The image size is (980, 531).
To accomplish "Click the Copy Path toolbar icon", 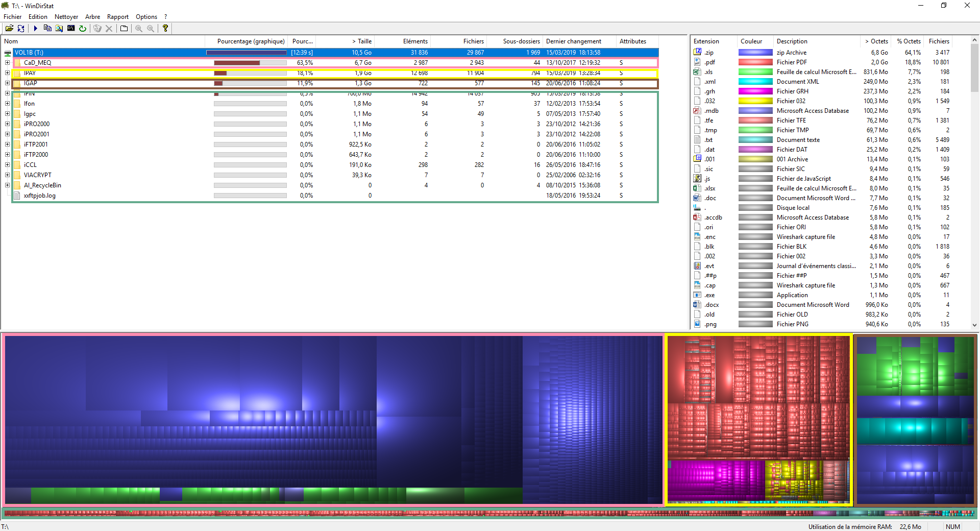I will [x=47, y=29].
